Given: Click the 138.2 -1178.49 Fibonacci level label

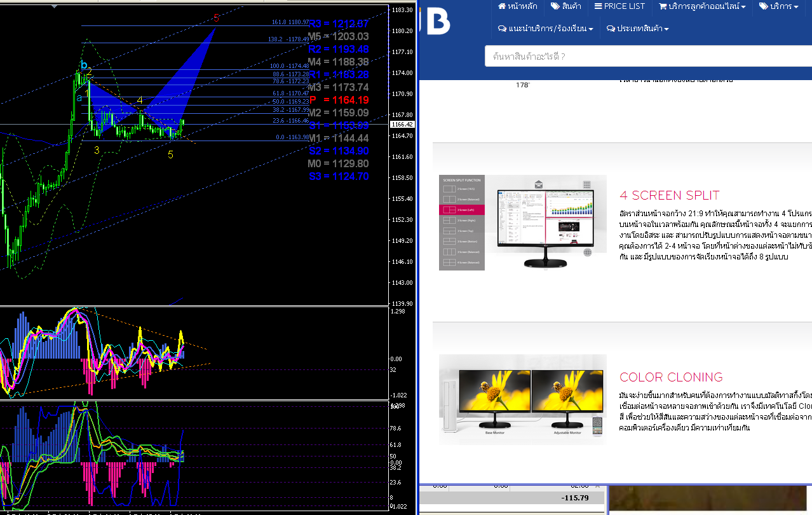Looking at the screenshot, I should pos(288,39).
